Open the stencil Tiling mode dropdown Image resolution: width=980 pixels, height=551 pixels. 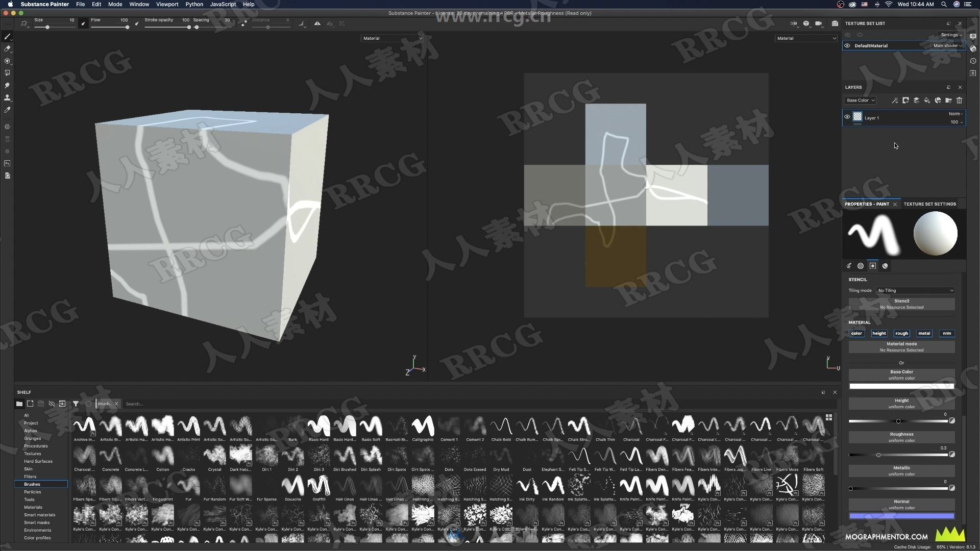916,291
